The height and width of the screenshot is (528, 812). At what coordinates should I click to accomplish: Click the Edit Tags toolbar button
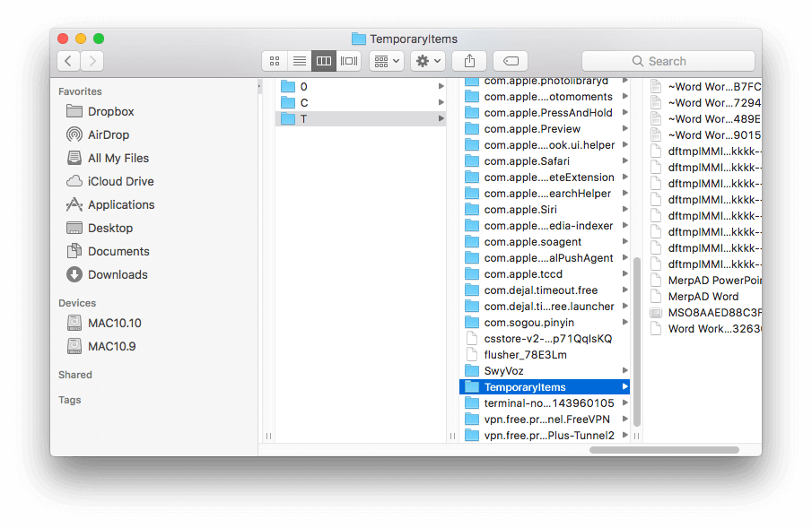click(511, 61)
